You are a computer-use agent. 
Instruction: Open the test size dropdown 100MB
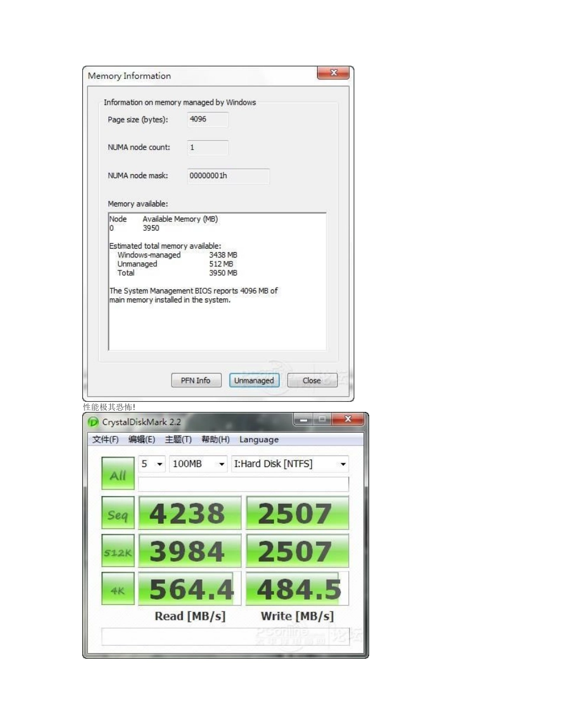pyautogui.click(x=198, y=464)
